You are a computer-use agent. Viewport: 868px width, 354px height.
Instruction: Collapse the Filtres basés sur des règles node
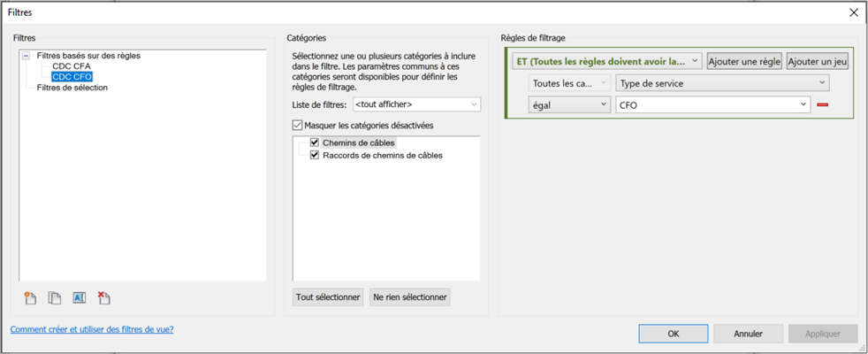point(26,56)
